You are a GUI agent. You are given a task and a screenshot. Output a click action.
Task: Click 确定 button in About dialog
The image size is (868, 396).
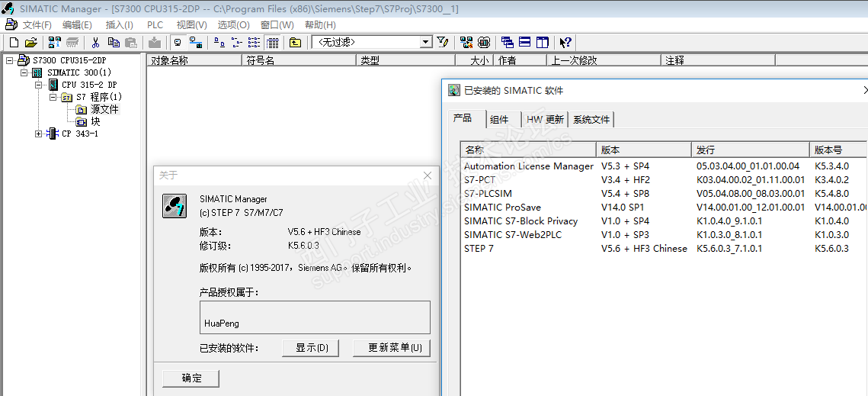191,378
